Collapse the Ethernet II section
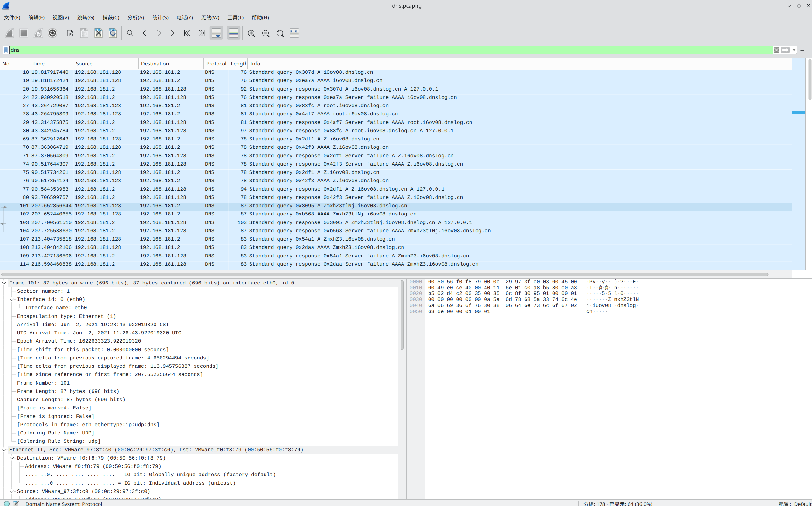The height and width of the screenshot is (506, 812). pyautogui.click(x=4, y=450)
